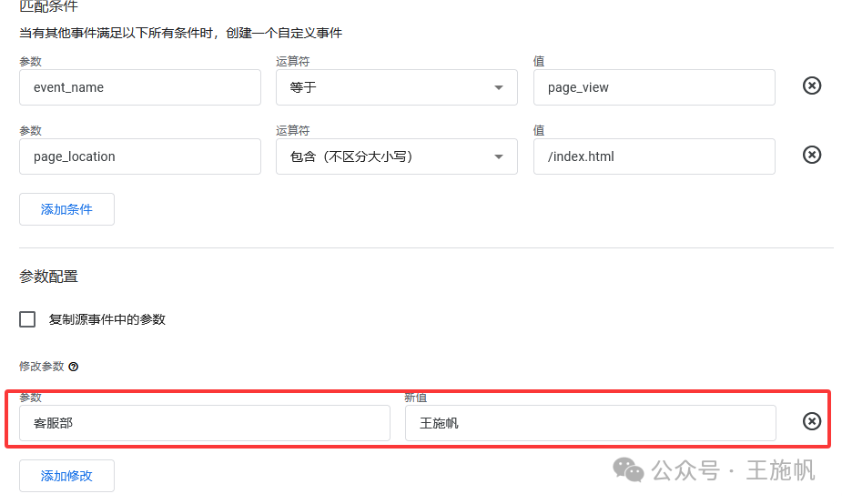Focus the 王施帆 new value field

pos(590,424)
